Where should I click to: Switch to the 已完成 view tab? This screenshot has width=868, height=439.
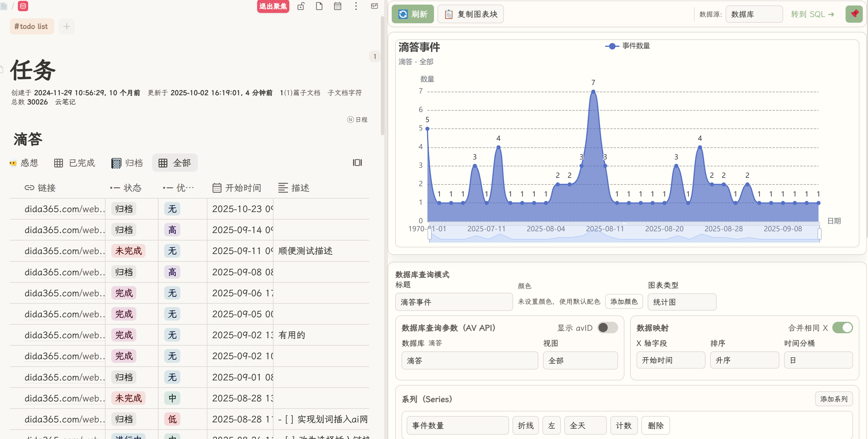click(x=75, y=163)
